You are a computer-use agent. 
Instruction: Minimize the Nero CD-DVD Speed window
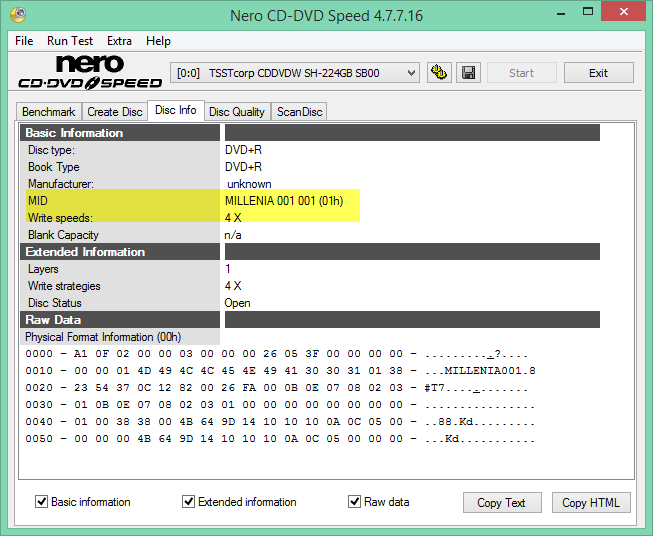561,12
